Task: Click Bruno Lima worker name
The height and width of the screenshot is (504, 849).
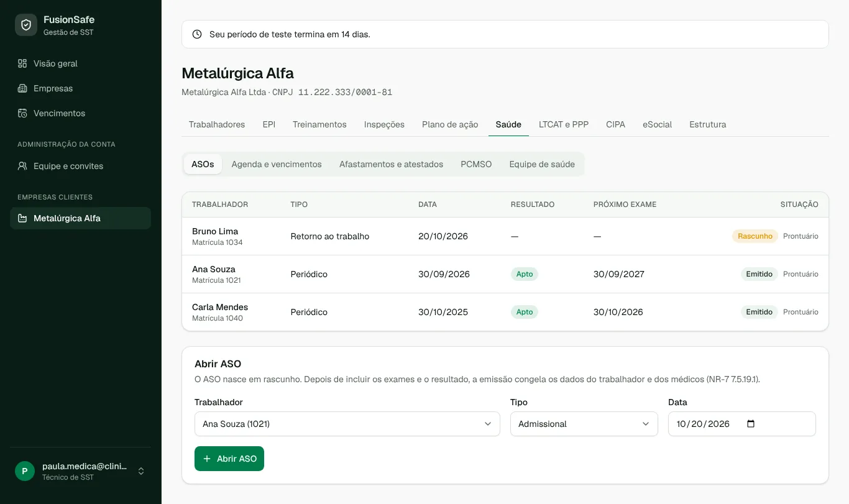Action: (x=215, y=231)
